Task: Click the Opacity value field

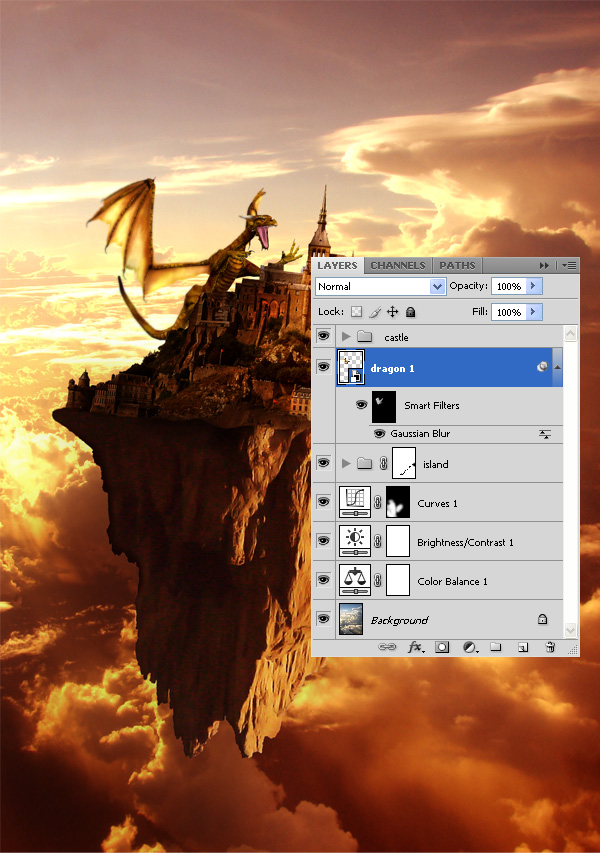Action: click(x=509, y=286)
